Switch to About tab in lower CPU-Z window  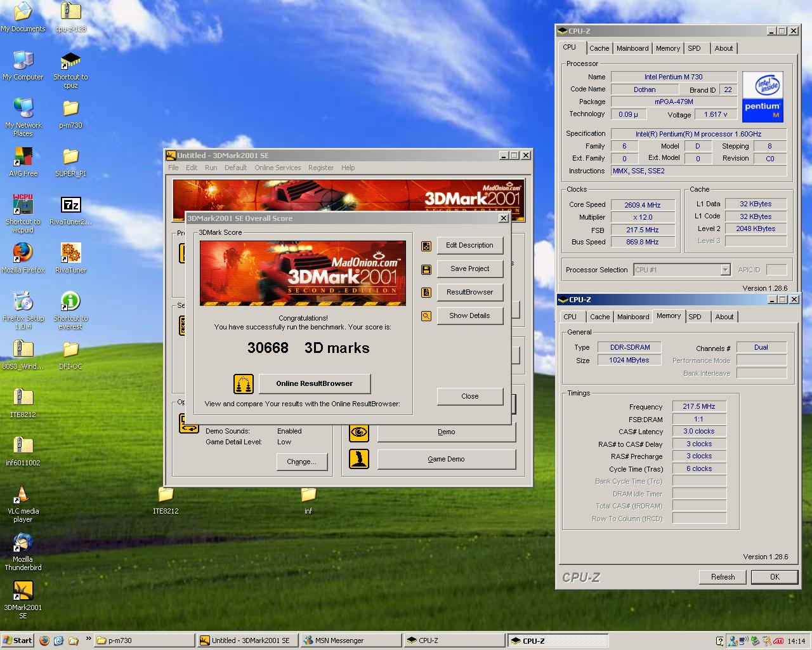(724, 317)
